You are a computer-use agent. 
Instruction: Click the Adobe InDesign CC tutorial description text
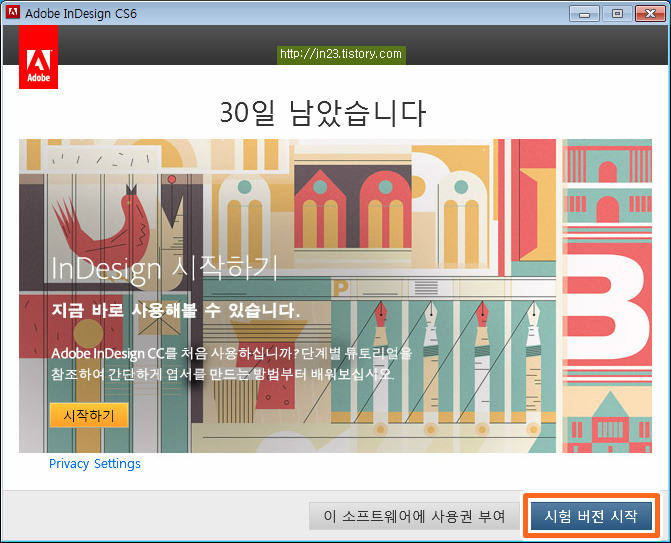[x=231, y=364]
